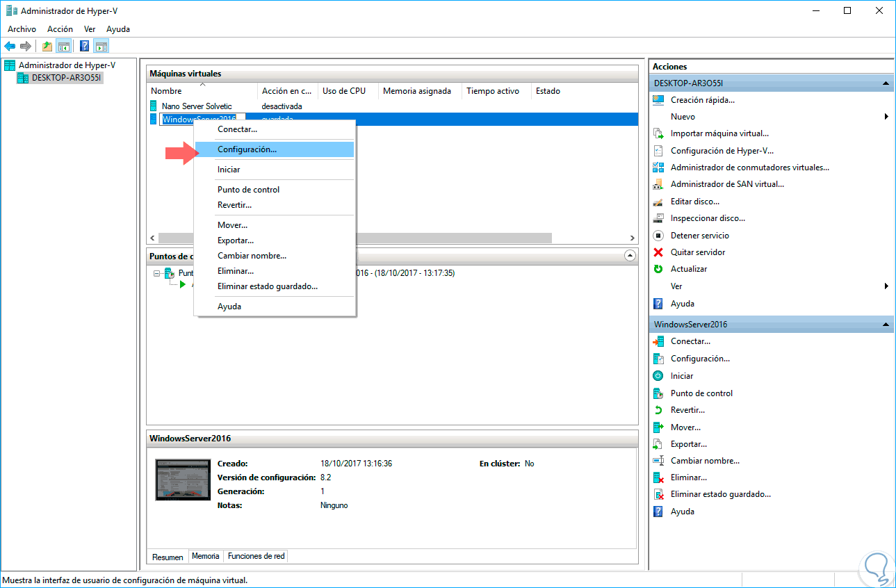This screenshot has width=896, height=588.
Task: Click the red X Quitar servidor icon
Action: 658,252
